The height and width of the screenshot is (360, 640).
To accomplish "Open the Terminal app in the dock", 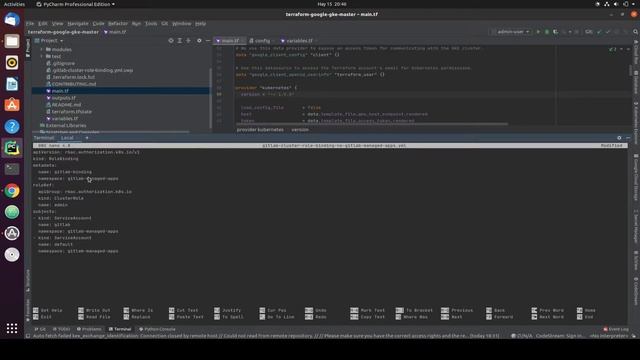I will click(x=12, y=169).
